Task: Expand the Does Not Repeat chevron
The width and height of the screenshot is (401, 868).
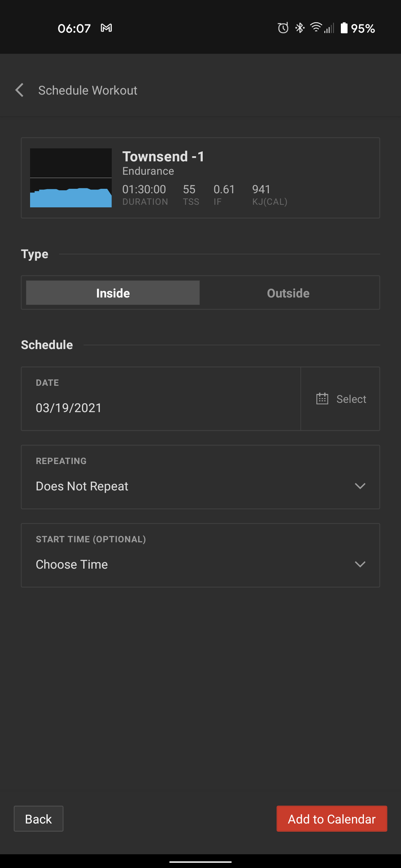Action: click(x=360, y=486)
